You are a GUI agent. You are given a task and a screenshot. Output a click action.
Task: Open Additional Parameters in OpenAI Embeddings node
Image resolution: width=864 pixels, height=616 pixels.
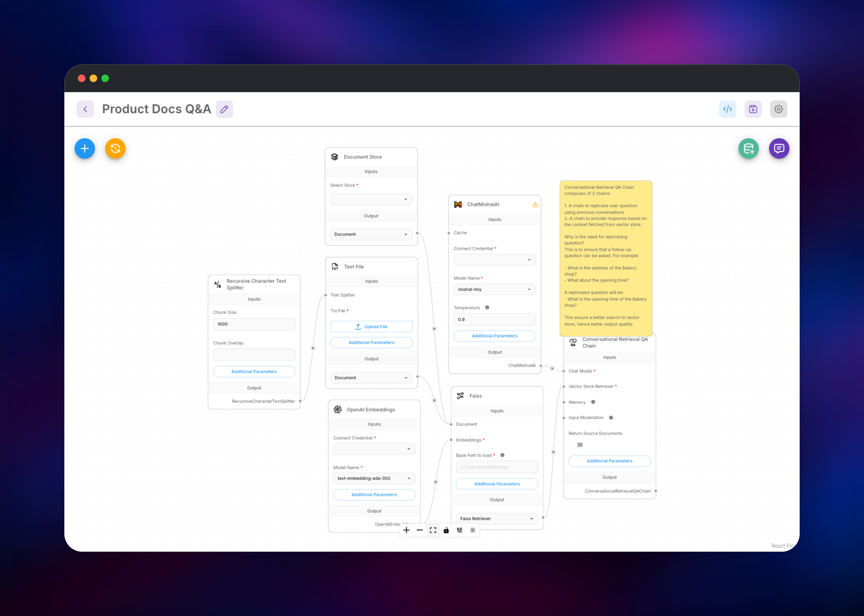coord(374,495)
